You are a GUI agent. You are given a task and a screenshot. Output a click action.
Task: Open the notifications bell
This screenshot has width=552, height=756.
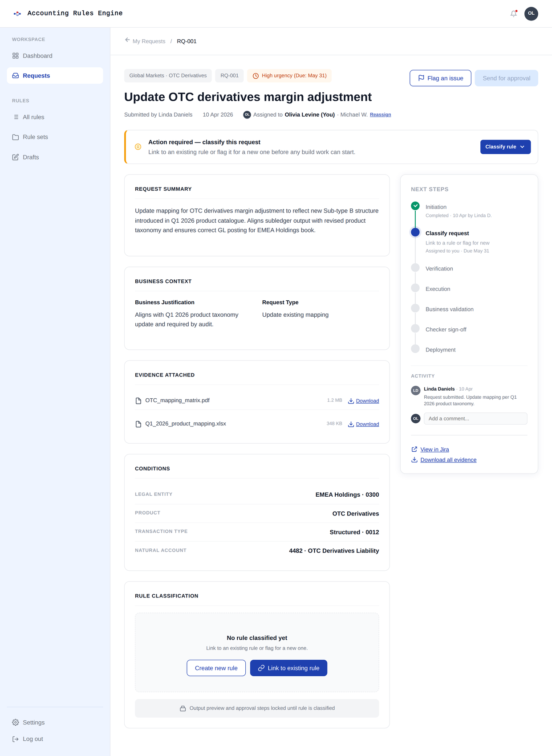coord(514,14)
